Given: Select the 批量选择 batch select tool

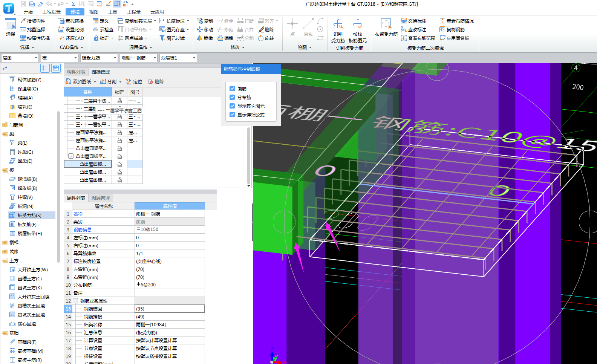Looking at the screenshot, I should click(33, 30).
